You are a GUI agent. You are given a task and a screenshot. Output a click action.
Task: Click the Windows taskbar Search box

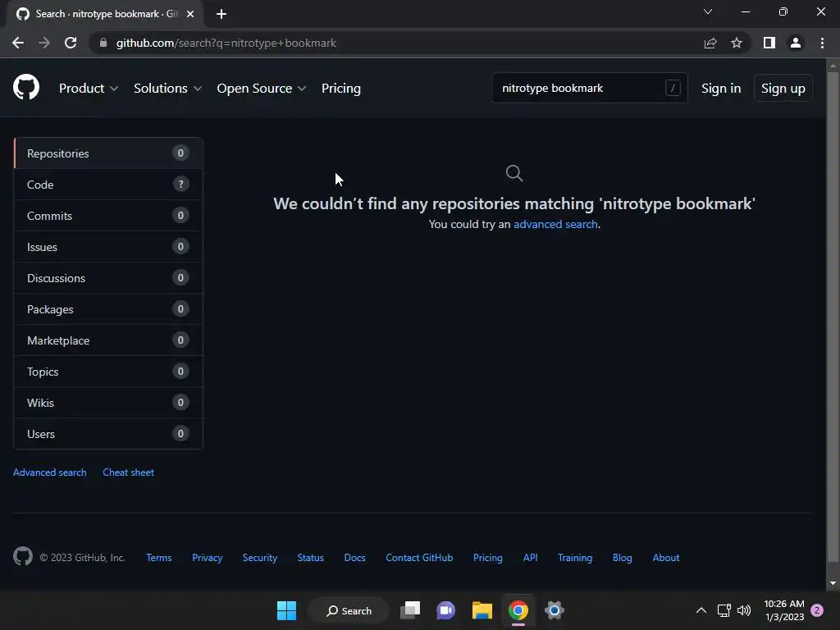tap(349, 610)
